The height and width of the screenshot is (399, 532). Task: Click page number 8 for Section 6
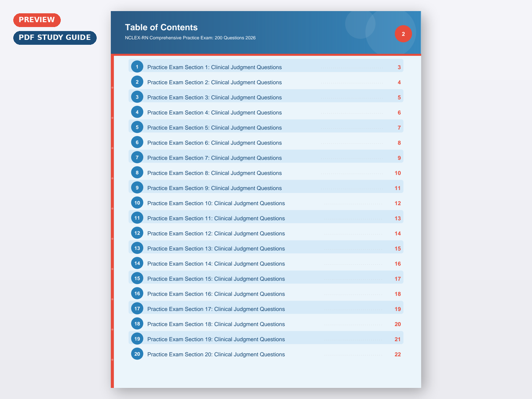tap(399, 143)
